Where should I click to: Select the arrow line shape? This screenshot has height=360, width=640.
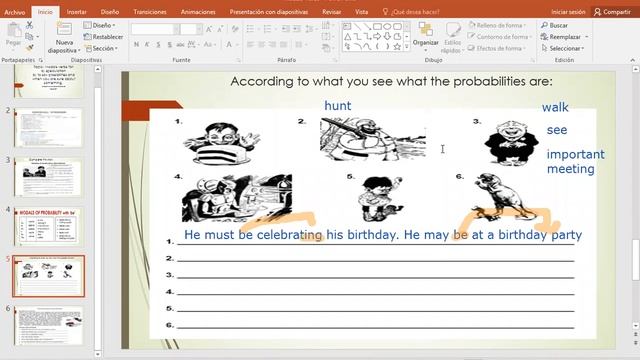click(367, 27)
